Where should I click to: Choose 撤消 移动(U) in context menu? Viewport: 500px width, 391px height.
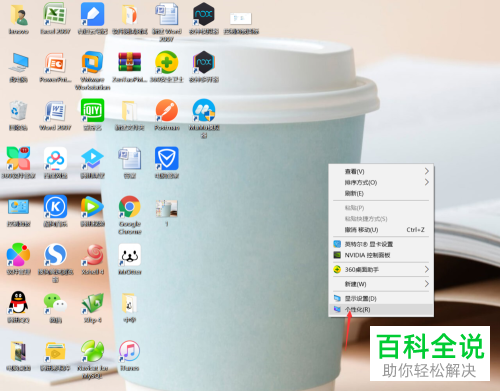pos(381,230)
